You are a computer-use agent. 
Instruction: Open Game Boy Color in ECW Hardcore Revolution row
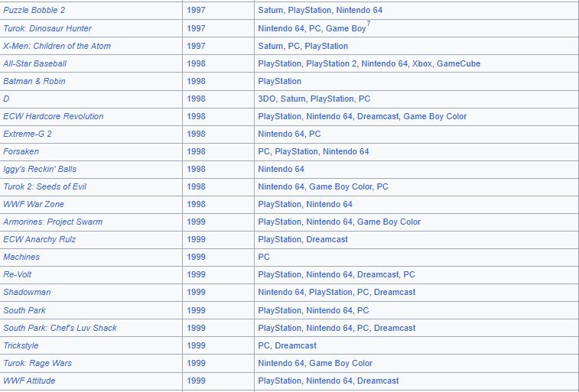click(x=435, y=117)
